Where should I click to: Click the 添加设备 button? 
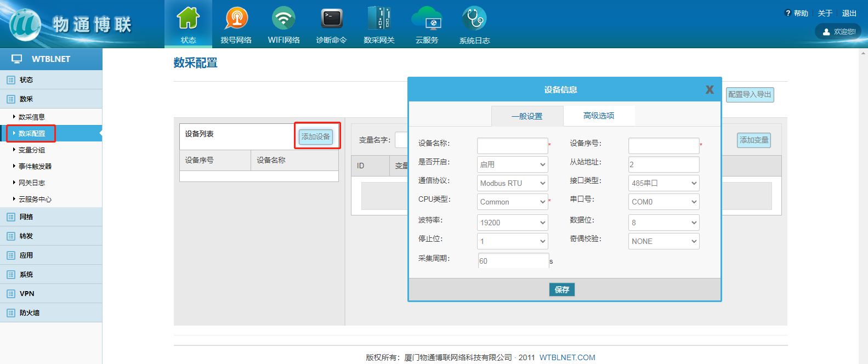316,136
